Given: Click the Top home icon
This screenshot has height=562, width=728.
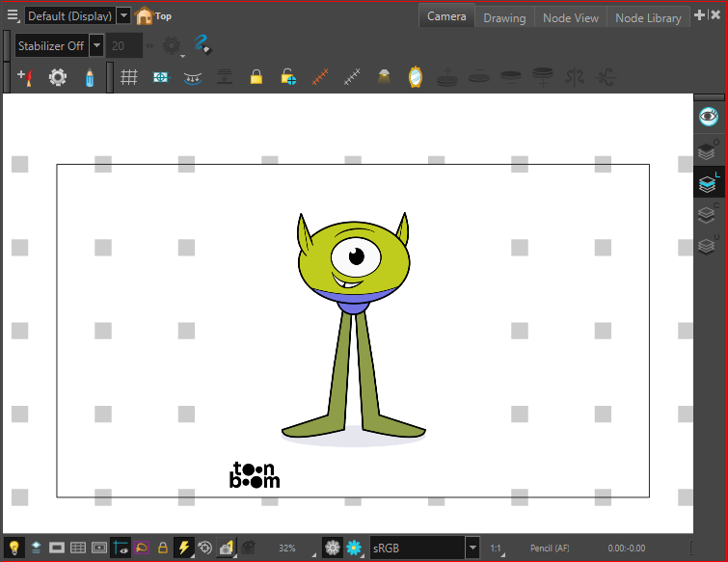Looking at the screenshot, I should (x=145, y=16).
